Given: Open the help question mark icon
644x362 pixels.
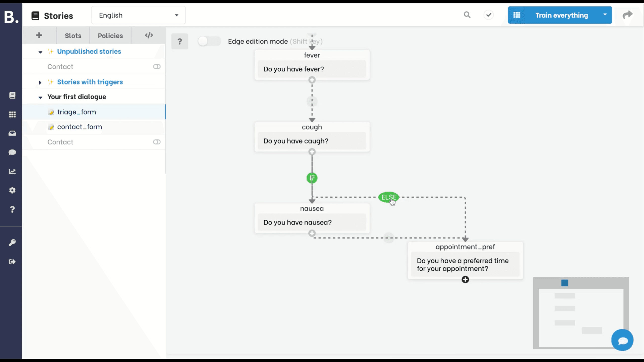Looking at the screenshot, I should point(12,209).
